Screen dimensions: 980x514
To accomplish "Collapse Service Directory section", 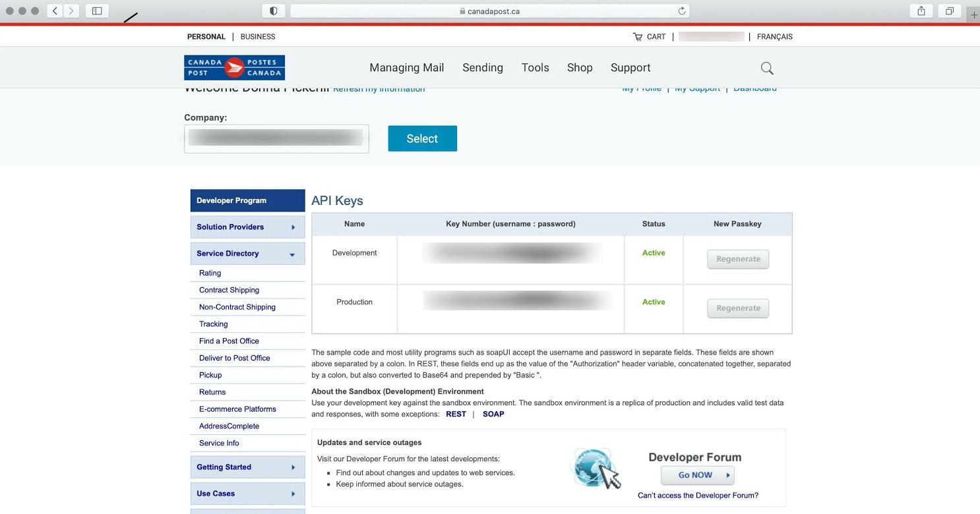I will pos(247,254).
